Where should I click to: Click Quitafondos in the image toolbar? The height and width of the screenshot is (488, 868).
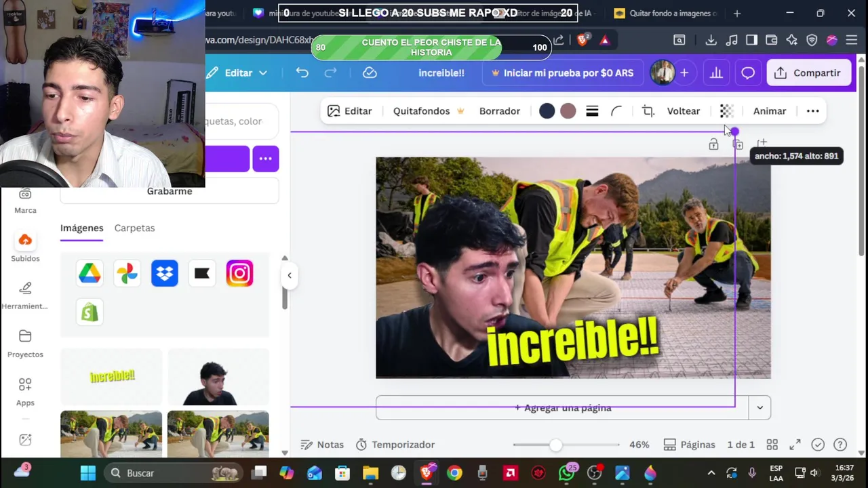pos(429,111)
